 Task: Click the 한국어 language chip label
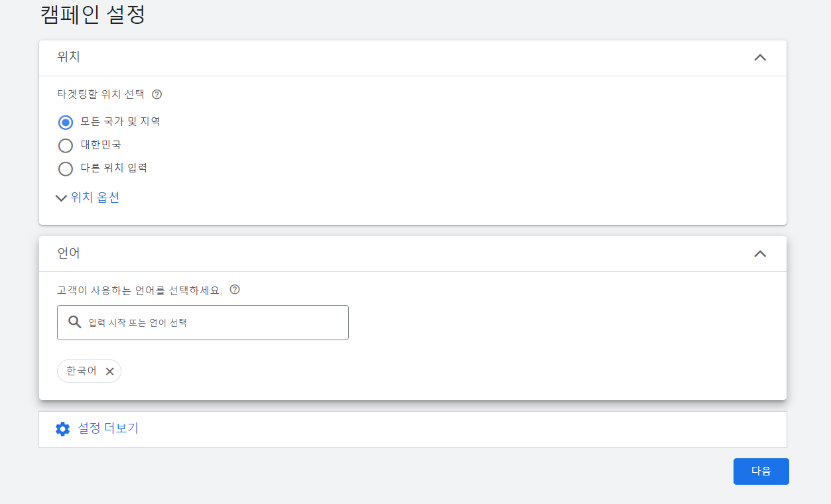pyautogui.click(x=82, y=371)
